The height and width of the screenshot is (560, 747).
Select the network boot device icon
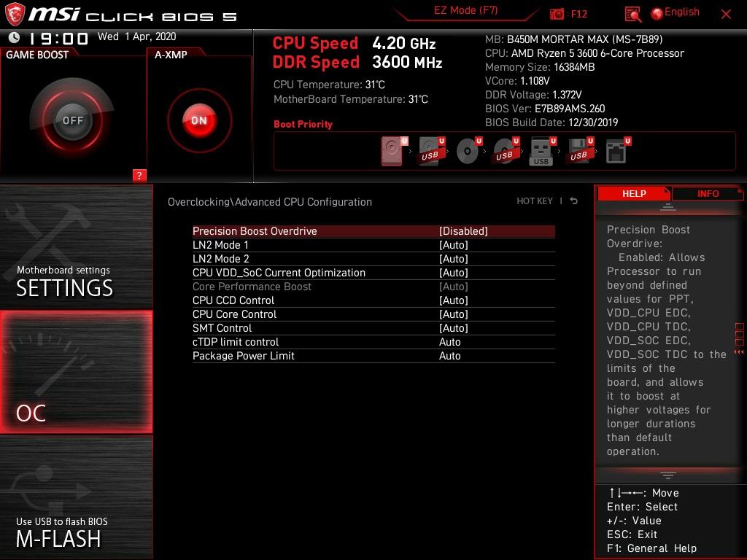(x=618, y=151)
